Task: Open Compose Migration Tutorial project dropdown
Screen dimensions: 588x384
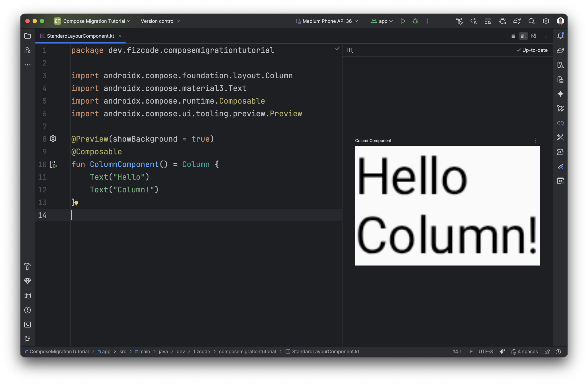Action: (92, 21)
